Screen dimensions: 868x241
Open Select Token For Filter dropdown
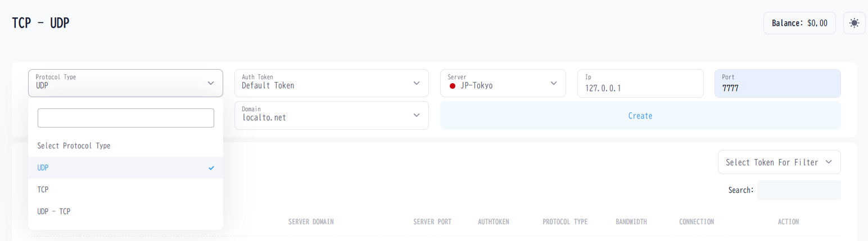click(x=779, y=162)
